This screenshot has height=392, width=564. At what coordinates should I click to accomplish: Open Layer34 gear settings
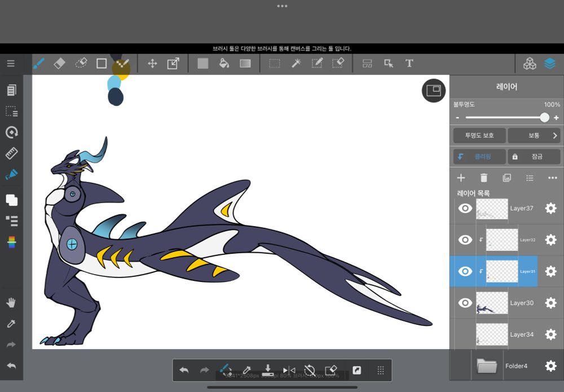550,334
